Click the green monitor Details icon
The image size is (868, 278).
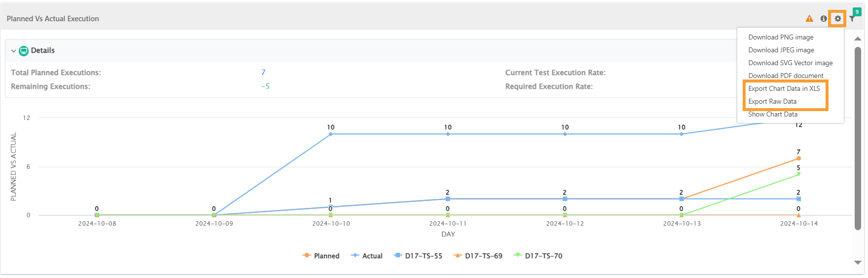(23, 51)
